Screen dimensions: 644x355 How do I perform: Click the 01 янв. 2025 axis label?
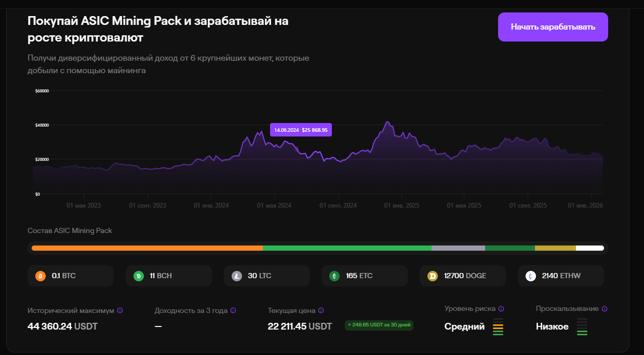tap(402, 206)
